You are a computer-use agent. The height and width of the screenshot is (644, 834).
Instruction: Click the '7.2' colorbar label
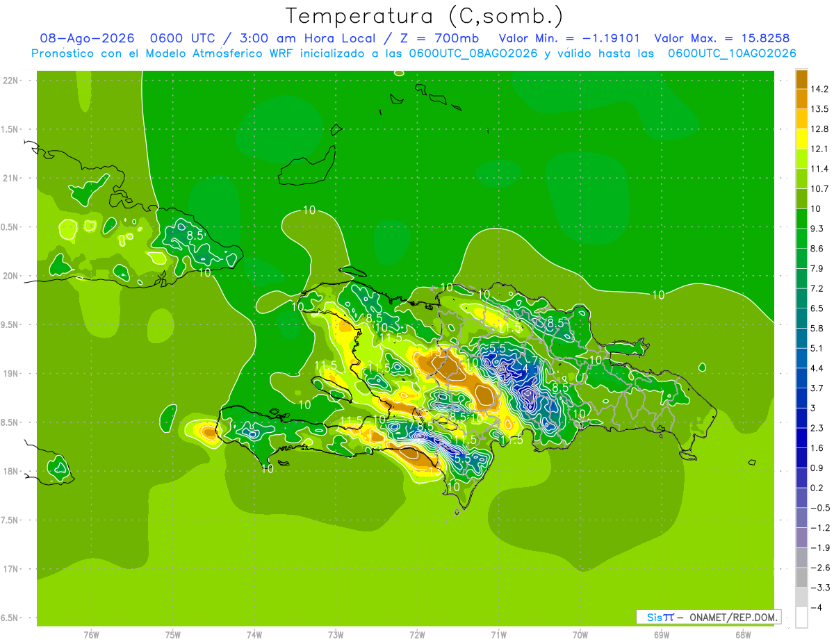[817, 288]
